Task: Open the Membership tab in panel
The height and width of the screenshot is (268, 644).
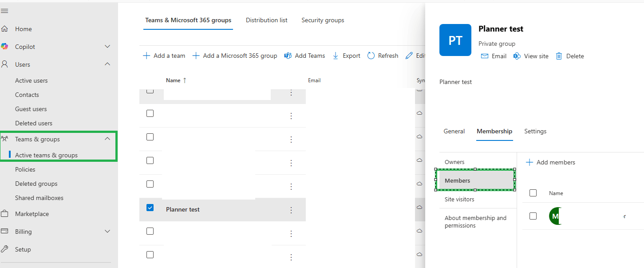Action: coord(494,131)
